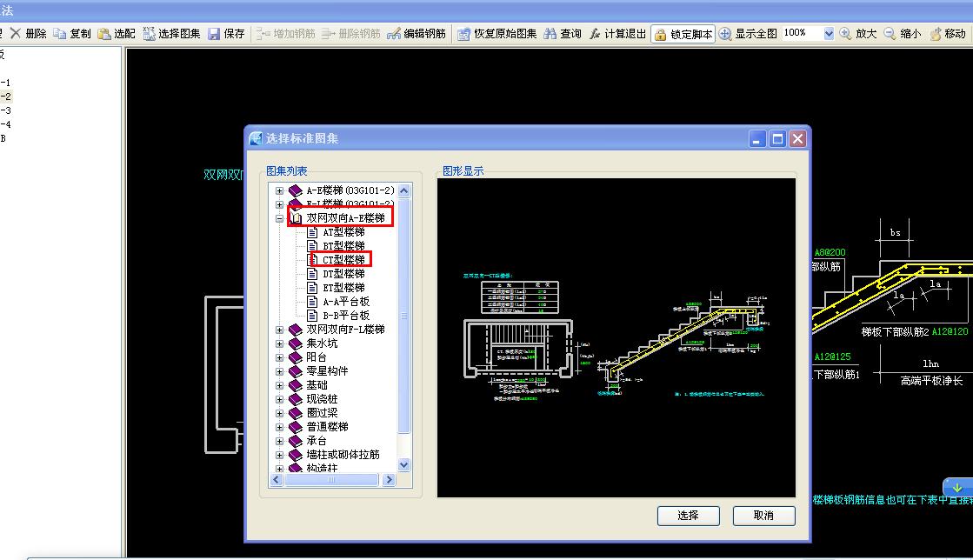
Task: Click the CT stair preview in 图形显示
Action: pyautogui.click(x=616, y=337)
